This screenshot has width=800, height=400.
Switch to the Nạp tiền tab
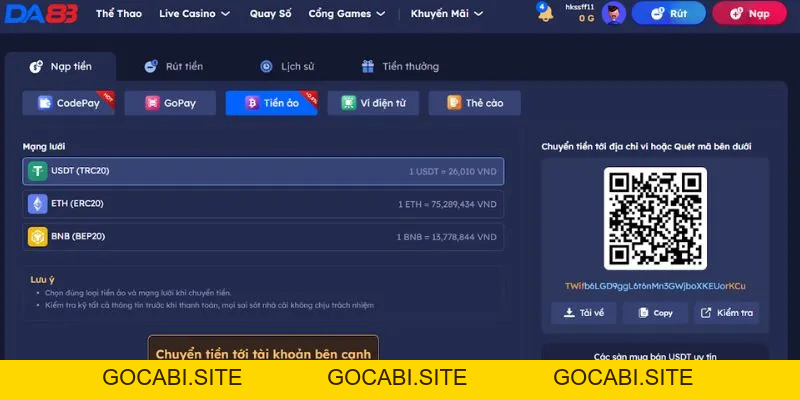(x=61, y=66)
